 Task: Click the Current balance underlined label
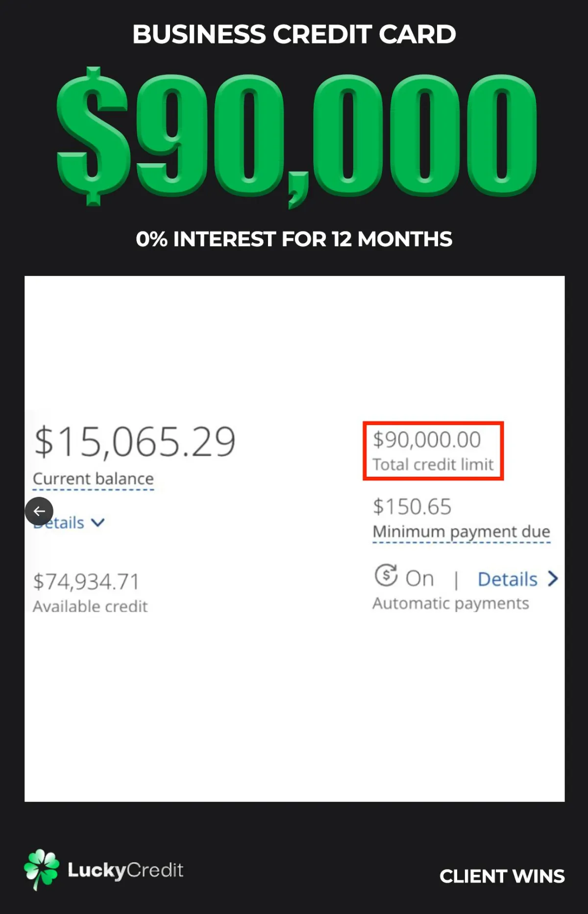(93, 479)
